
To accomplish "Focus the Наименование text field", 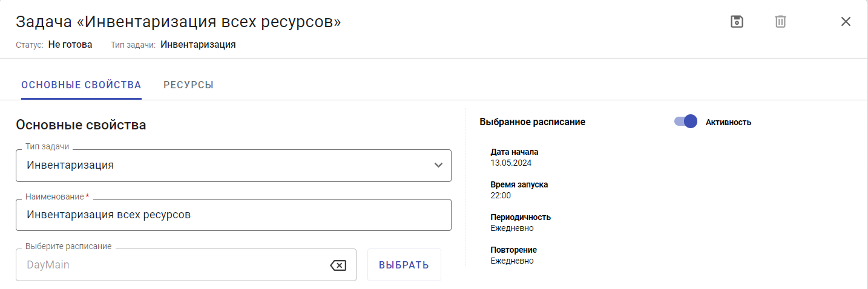I will click(233, 215).
